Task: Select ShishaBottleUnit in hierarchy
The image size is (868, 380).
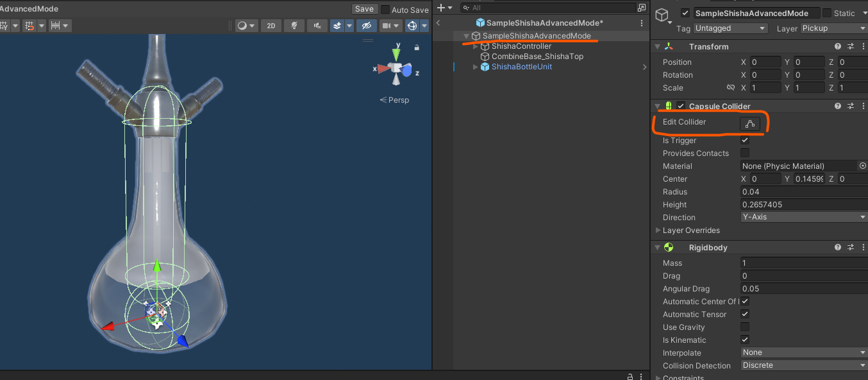Action: click(522, 67)
